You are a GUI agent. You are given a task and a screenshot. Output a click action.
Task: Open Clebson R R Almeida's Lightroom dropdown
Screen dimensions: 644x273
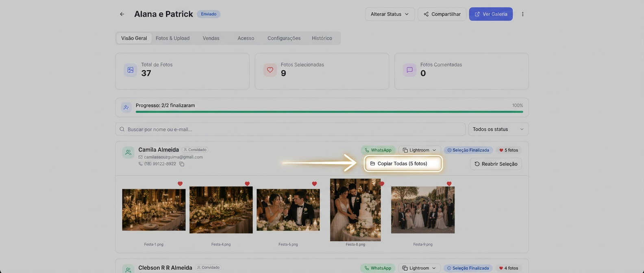[419, 268]
